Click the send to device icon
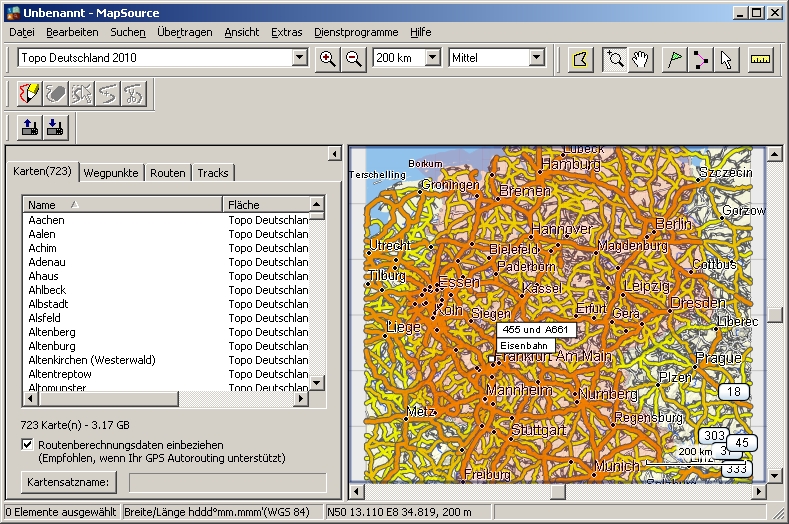Screen dimensions: 789x524 [x=30, y=127]
